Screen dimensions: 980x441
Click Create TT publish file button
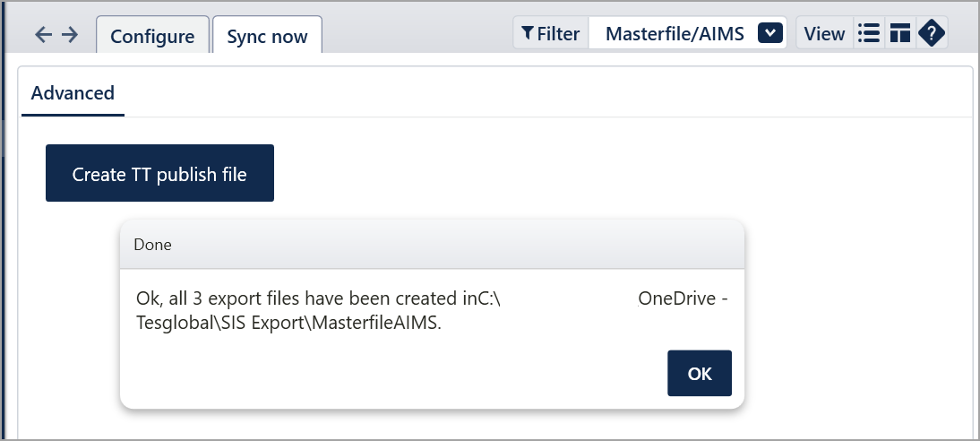[x=159, y=173]
